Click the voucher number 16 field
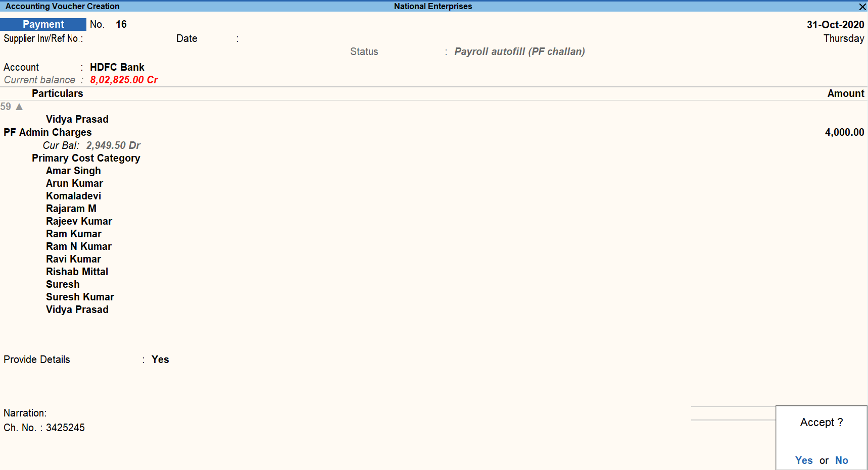The image size is (868, 470). click(121, 24)
